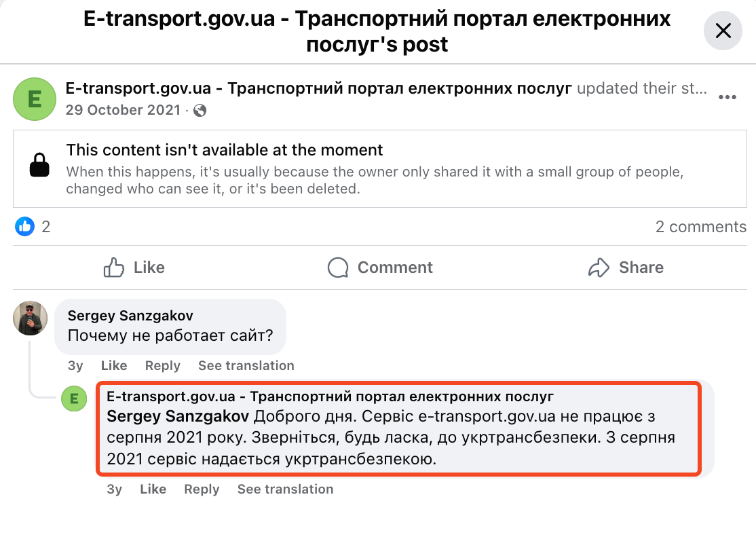Screen dimensions: 756x554
Task: See translation of the page's reply
Action: point(285,489)
